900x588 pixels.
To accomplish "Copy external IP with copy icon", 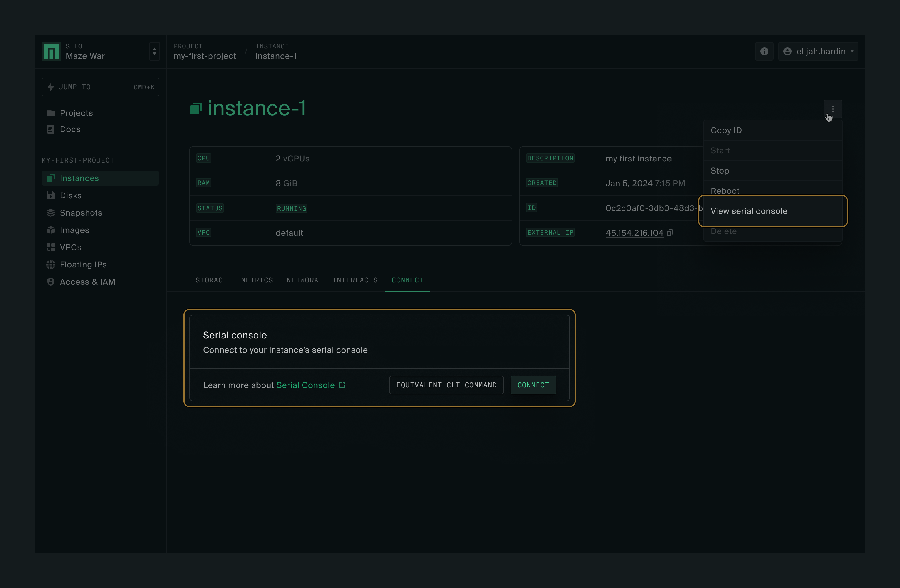I will click(x=670, y=233).
